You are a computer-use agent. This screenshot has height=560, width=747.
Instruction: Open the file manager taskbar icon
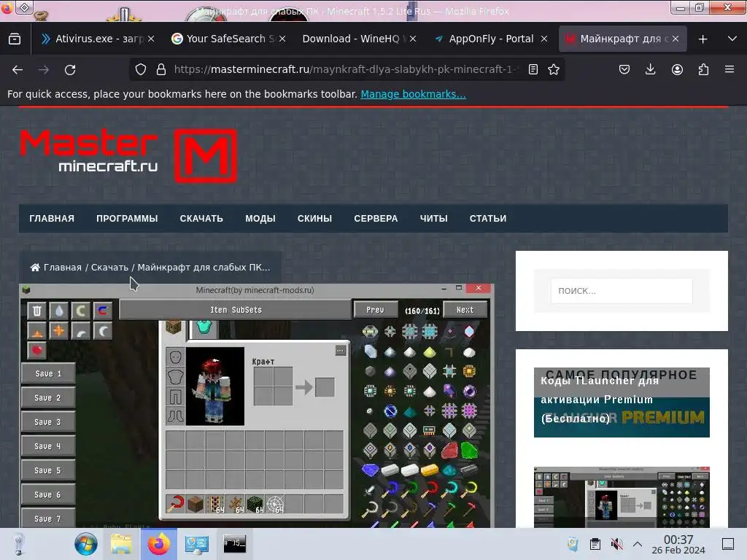coord(121,544)
